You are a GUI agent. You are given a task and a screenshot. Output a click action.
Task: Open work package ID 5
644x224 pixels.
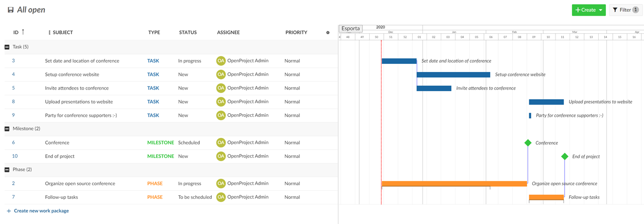14,88
